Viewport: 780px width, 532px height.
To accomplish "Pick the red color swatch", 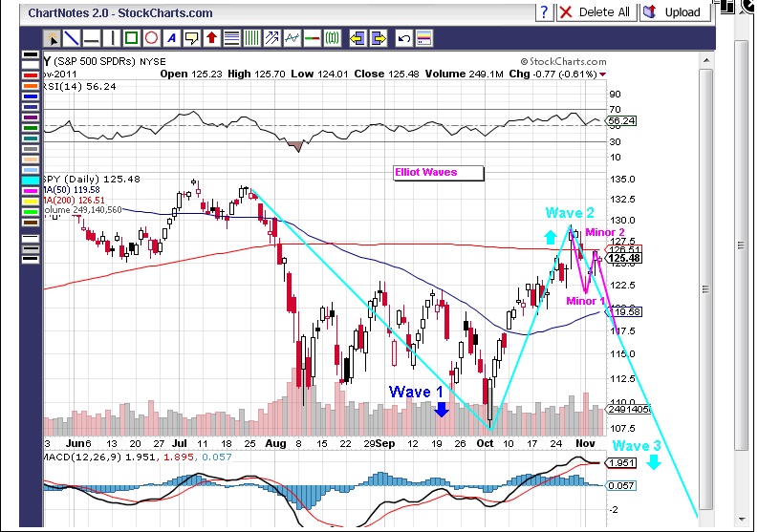I will pyautogui.click(x=31, y=75).
